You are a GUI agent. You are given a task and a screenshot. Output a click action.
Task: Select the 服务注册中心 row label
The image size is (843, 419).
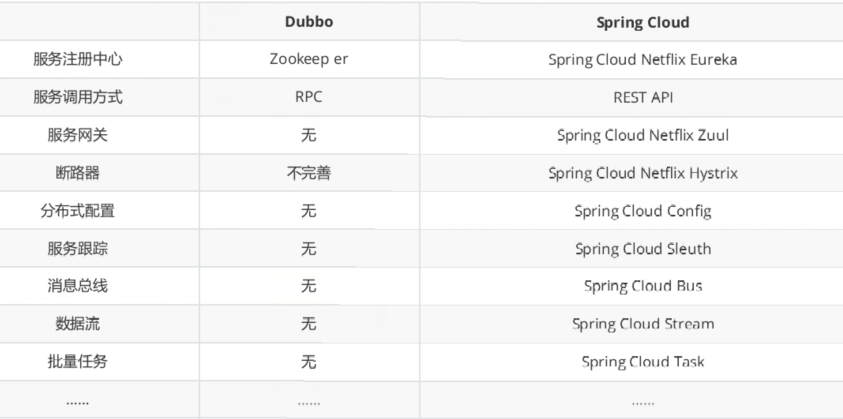(x=78, y=60)
